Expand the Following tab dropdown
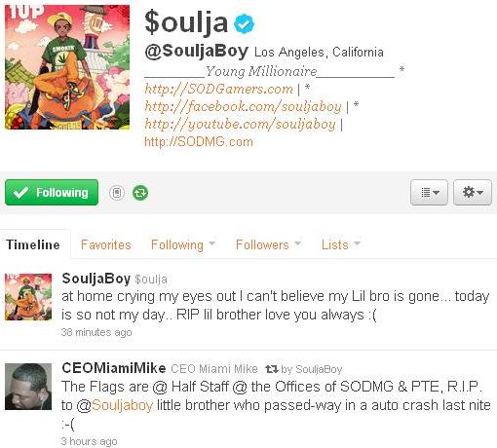The width and height of the screenshot is (497, 448). (211, 243)
